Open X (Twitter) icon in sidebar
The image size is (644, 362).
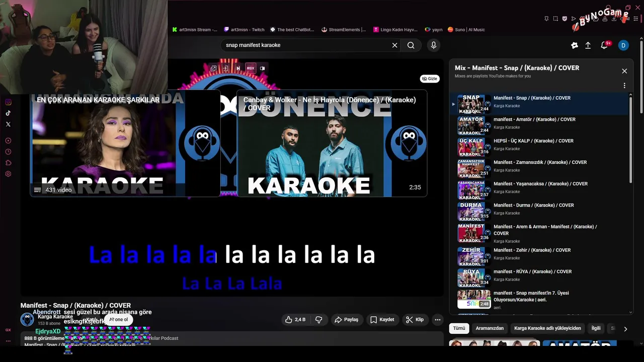[x=8, y=124]
